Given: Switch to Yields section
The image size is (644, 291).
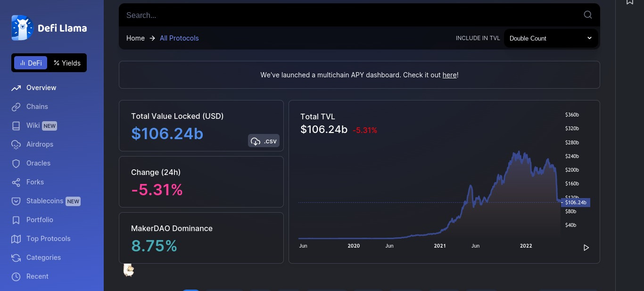Looking at the screenshot, I should coord(67,63).
